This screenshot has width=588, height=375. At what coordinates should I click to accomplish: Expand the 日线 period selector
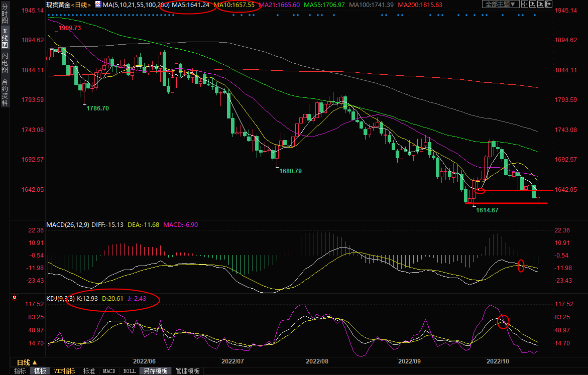coord(27,362)
